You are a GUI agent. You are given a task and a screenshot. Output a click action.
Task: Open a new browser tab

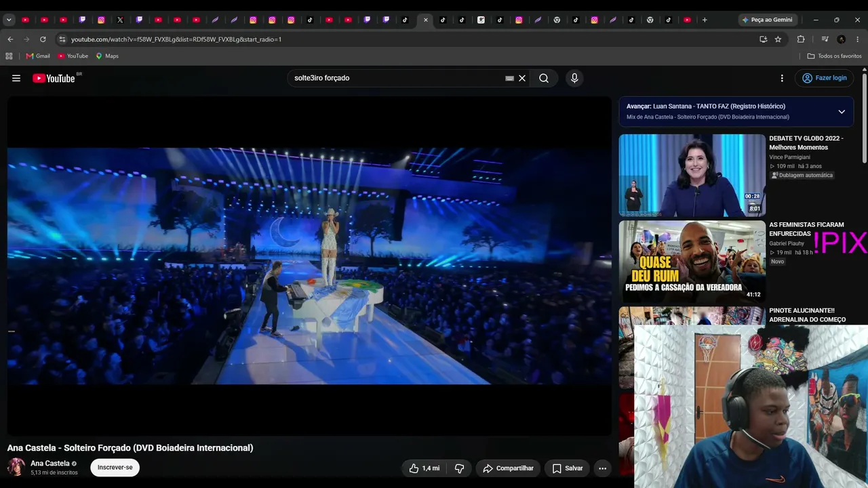point(705,20)
